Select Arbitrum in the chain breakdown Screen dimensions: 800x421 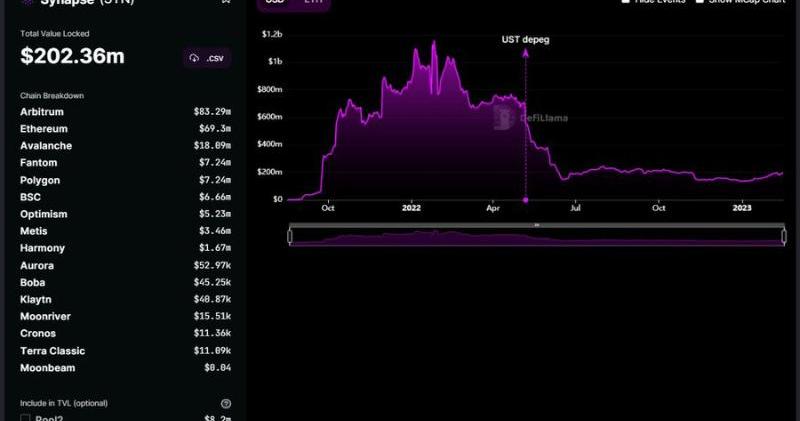(44, 112)
